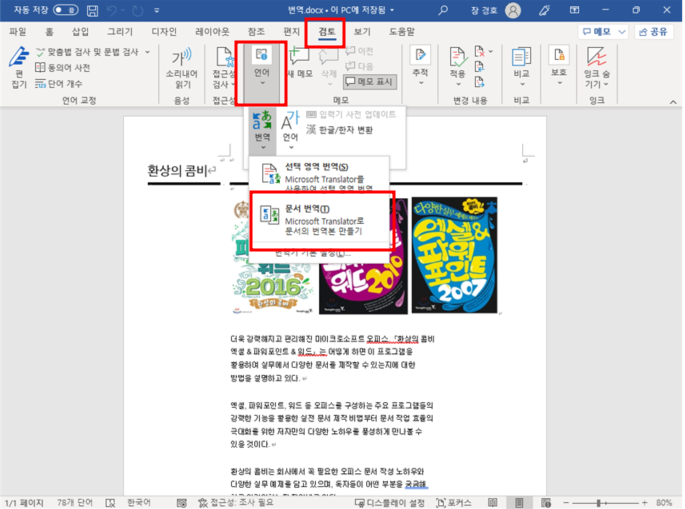This screenshot has width=685, height=509.
Task: Click the 공유 share button
Action: tap(653, 31)
